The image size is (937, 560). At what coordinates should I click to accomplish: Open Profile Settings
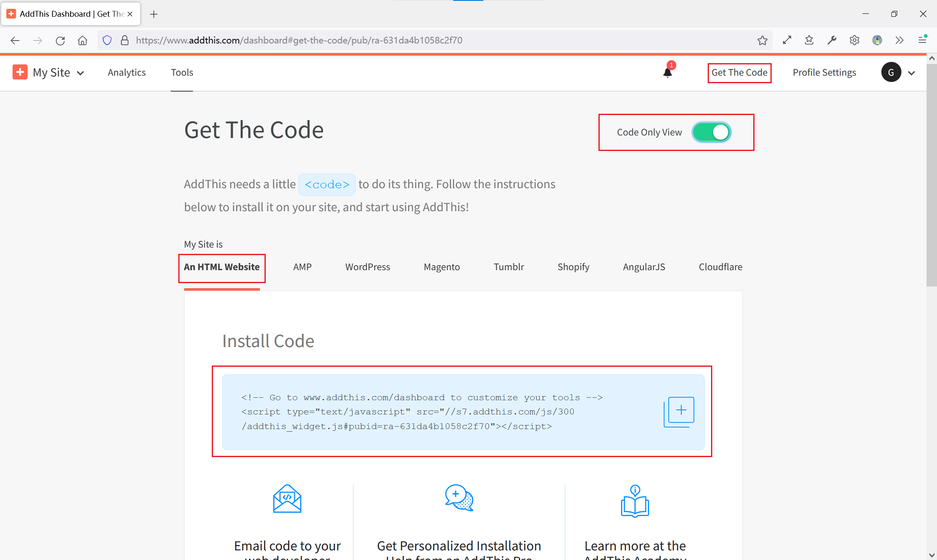click(824, 72)
